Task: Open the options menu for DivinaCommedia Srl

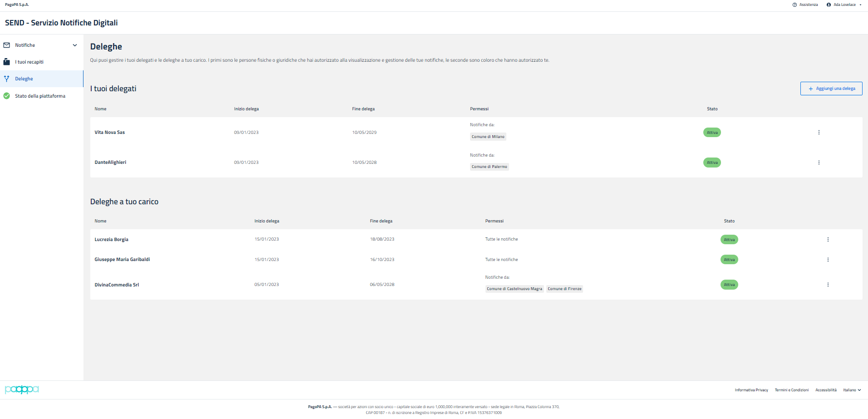Action: (828, 285)
